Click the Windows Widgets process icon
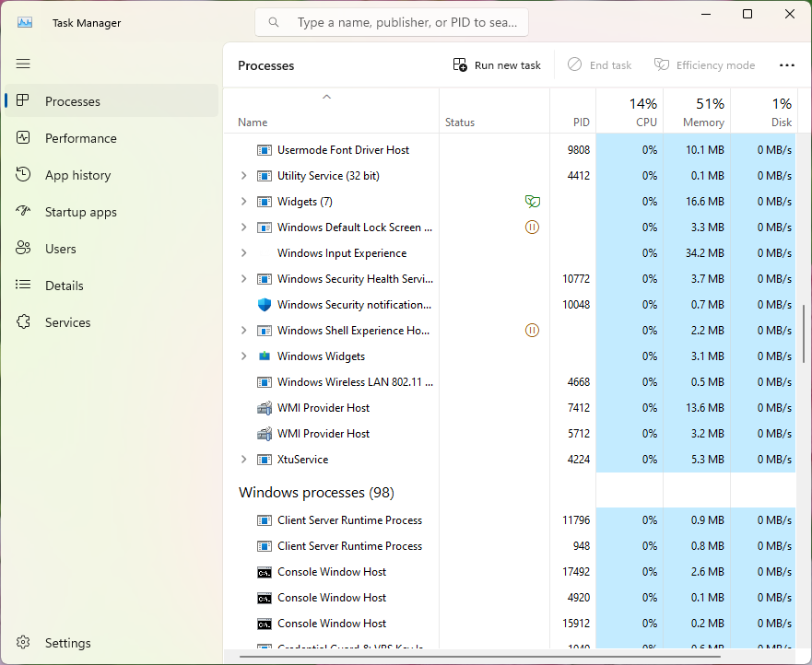 pyautogui.click(x=265, y=356)
